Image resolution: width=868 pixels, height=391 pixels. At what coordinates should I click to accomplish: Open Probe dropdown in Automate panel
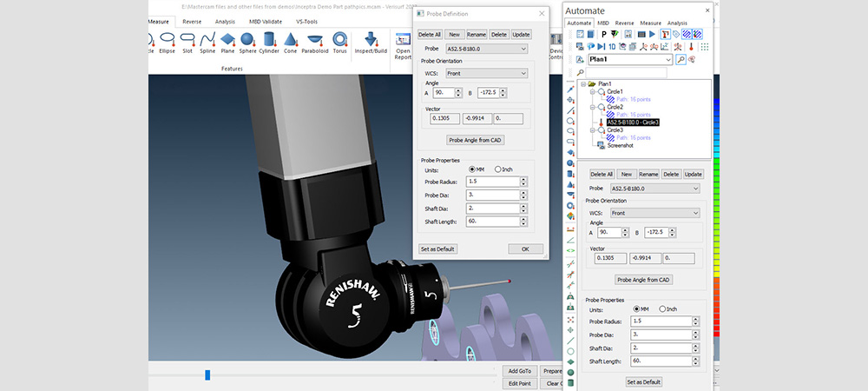pos(654,189)
